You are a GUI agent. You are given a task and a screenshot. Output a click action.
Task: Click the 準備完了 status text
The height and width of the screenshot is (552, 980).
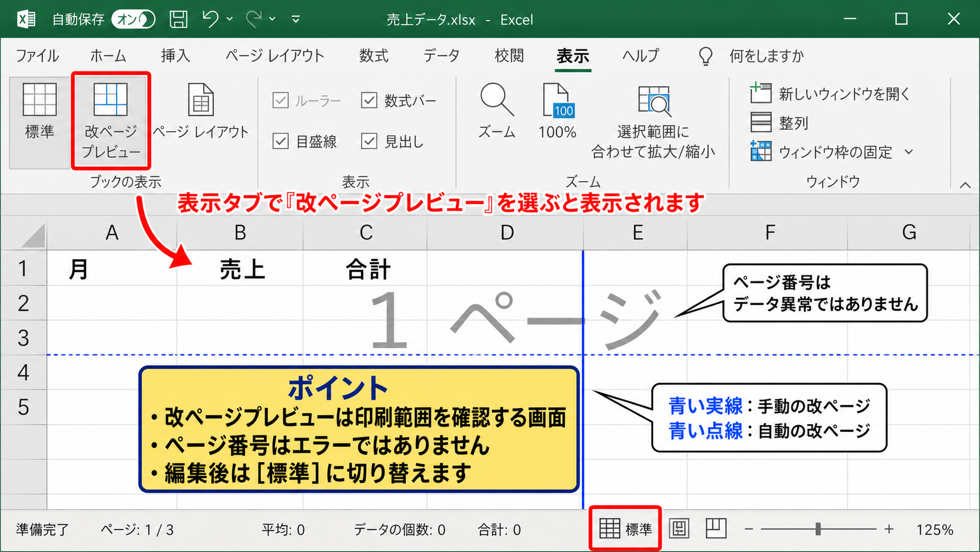coord(42,530)
